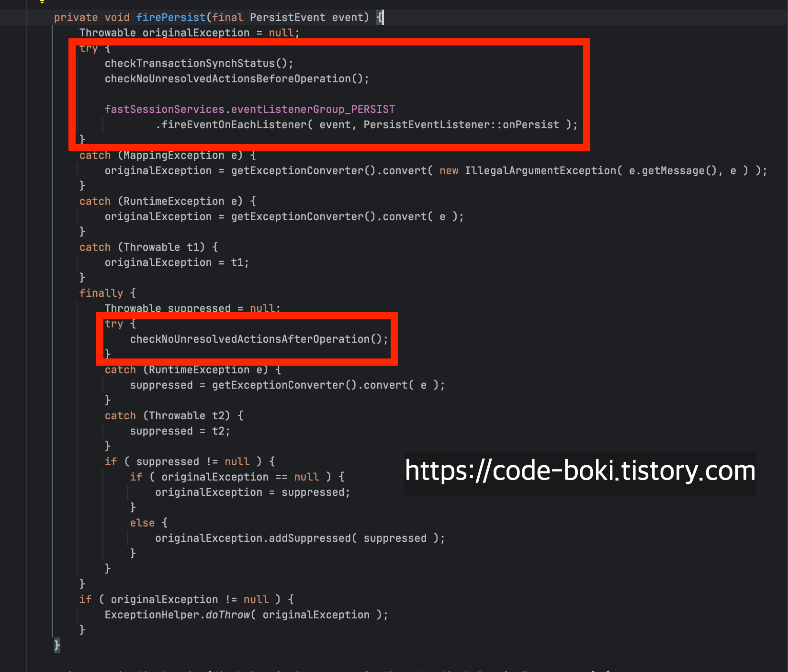Click t2 in catch (Throwable t2) clause
Screen dimensions: 788x672
pyautogui.click(x=218, y=415)
